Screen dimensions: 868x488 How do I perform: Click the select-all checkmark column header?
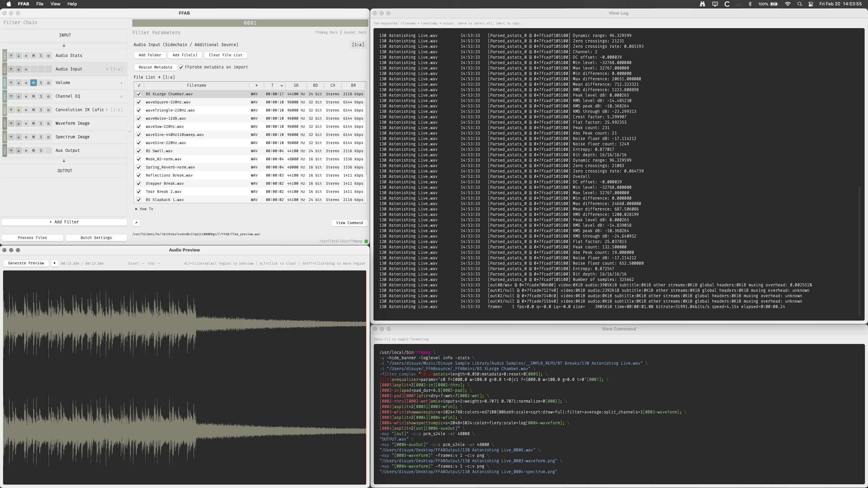[139, 86]
